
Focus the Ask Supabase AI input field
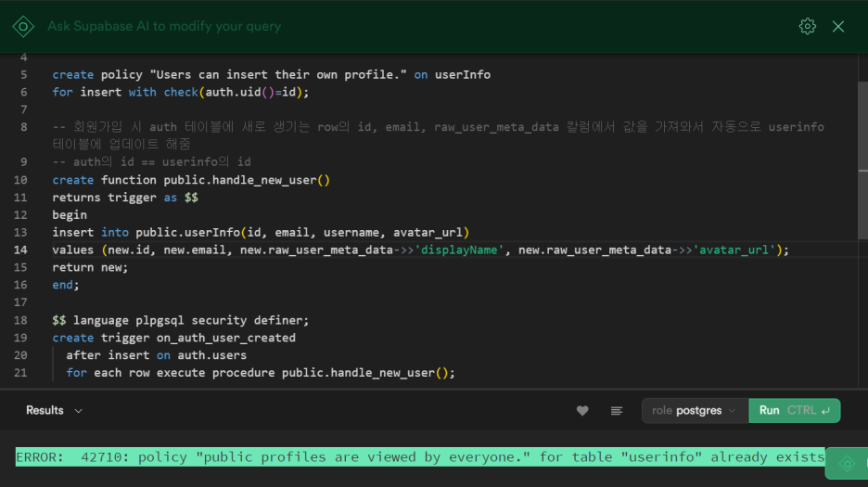pos(164,27)
